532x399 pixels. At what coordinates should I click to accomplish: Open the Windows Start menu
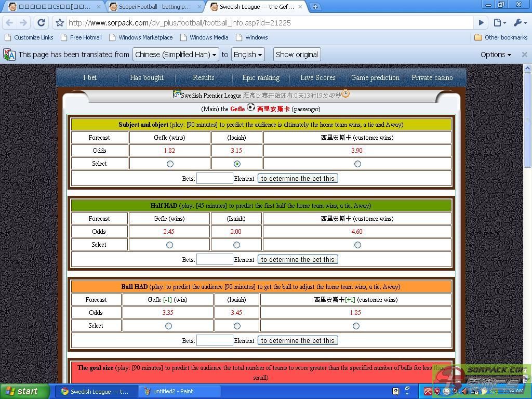pyautogui.click(x=24, y=391)
